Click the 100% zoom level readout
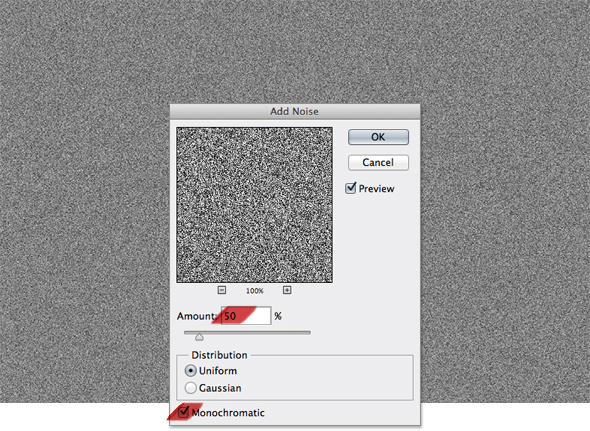Viewport: 590px width, 431px height. (255, 291)
